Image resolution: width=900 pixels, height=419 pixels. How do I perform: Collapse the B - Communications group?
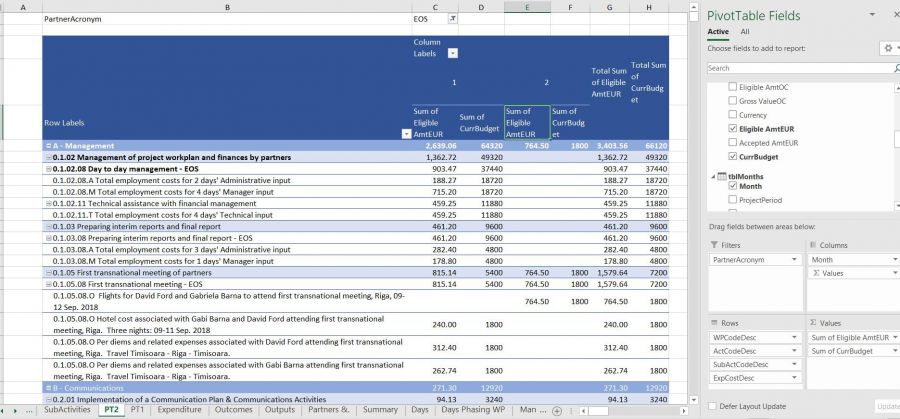click(48, 388)
